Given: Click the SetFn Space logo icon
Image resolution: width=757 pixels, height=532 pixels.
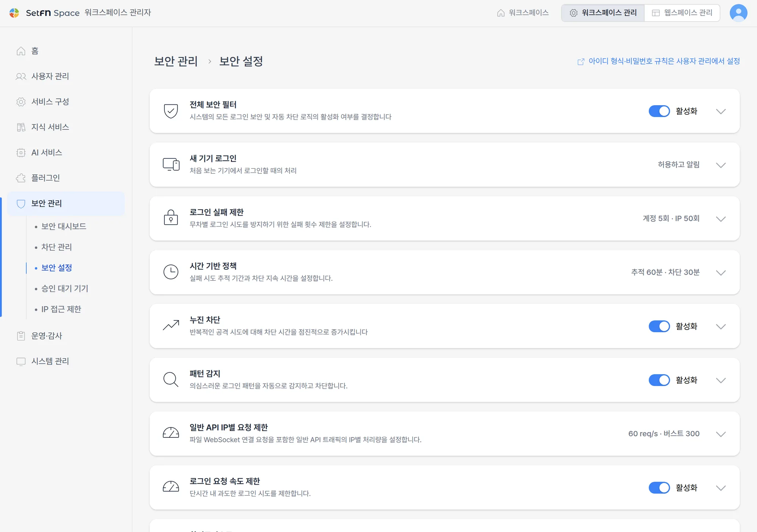Looking at the screenshot, I should (14, 13).
